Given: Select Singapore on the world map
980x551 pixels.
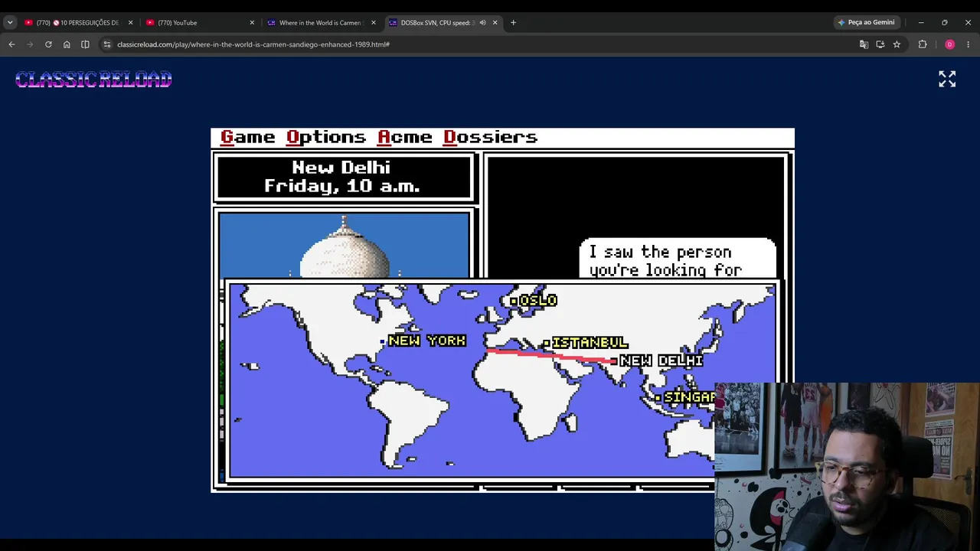Looking at the screenshot, I should [x=686, y=397].
